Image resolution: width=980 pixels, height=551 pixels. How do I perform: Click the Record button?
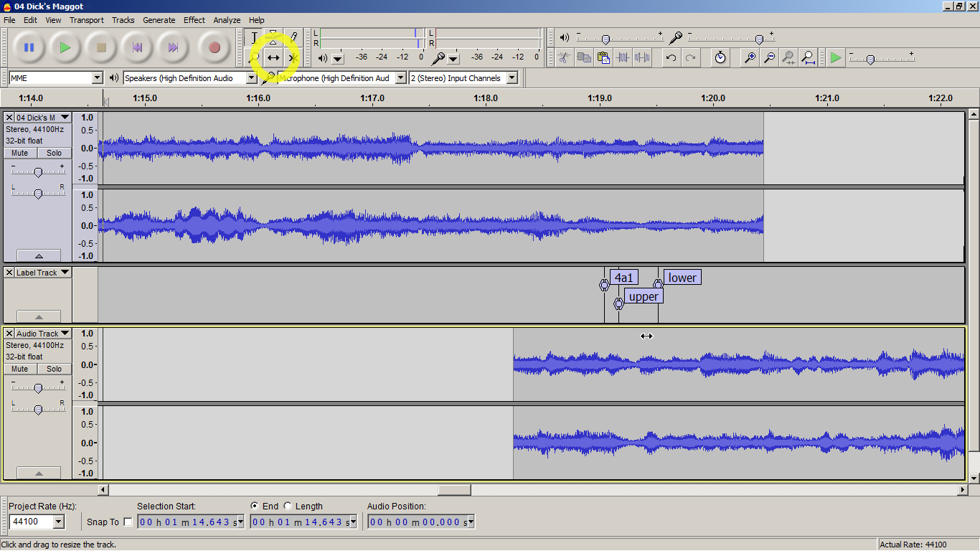tap(213, 48)
